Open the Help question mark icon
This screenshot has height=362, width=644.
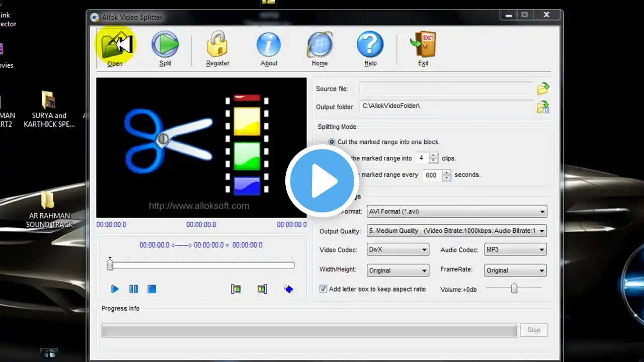(x=370, y=49)
